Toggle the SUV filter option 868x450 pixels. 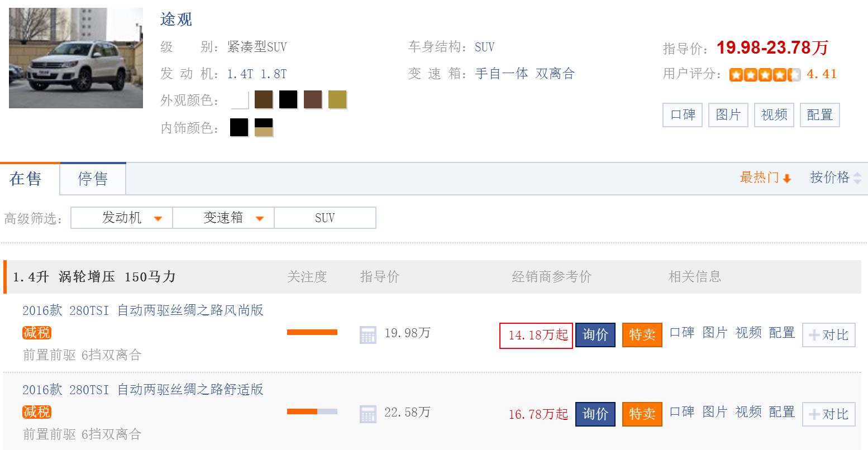325,218
